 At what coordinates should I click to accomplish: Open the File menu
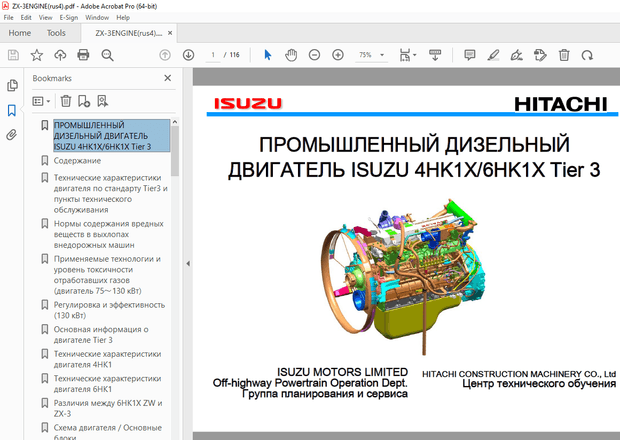[x=8, y=17]
